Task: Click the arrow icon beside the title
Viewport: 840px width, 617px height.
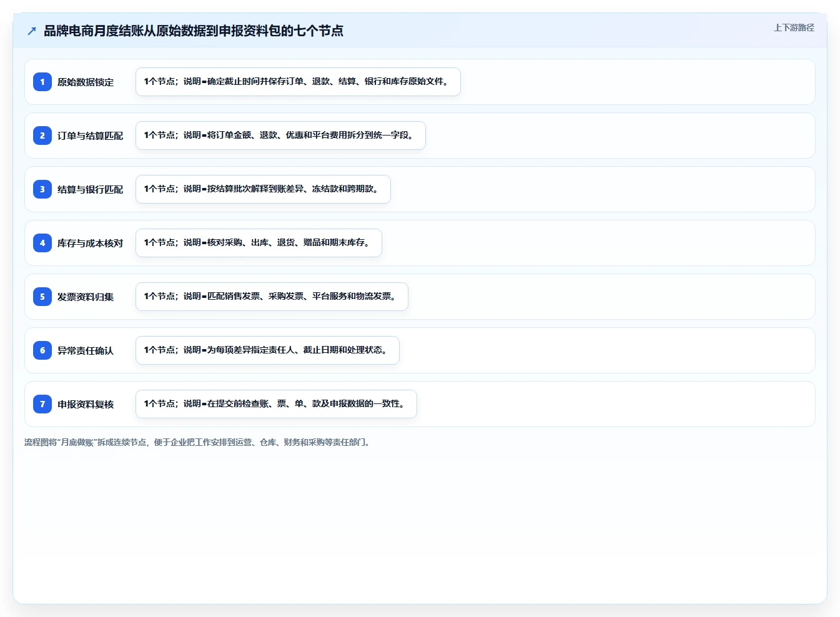Action: (x=32, y=31)
